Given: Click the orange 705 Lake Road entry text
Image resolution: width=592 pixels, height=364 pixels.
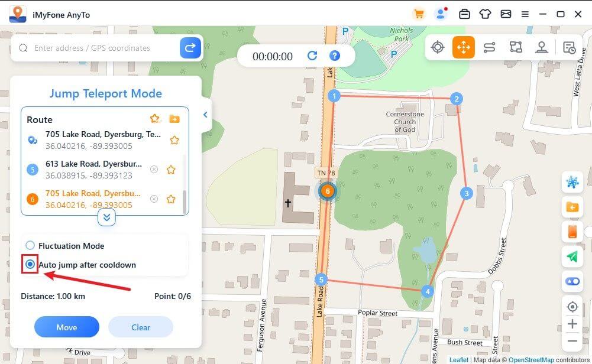Looking at the screenshot, I should (93, 193).
